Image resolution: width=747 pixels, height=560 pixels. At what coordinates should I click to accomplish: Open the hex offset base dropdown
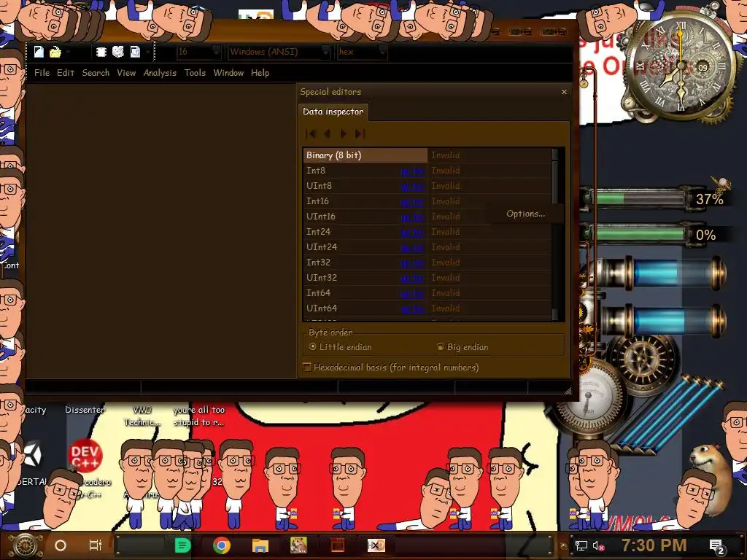pos(362,52)
